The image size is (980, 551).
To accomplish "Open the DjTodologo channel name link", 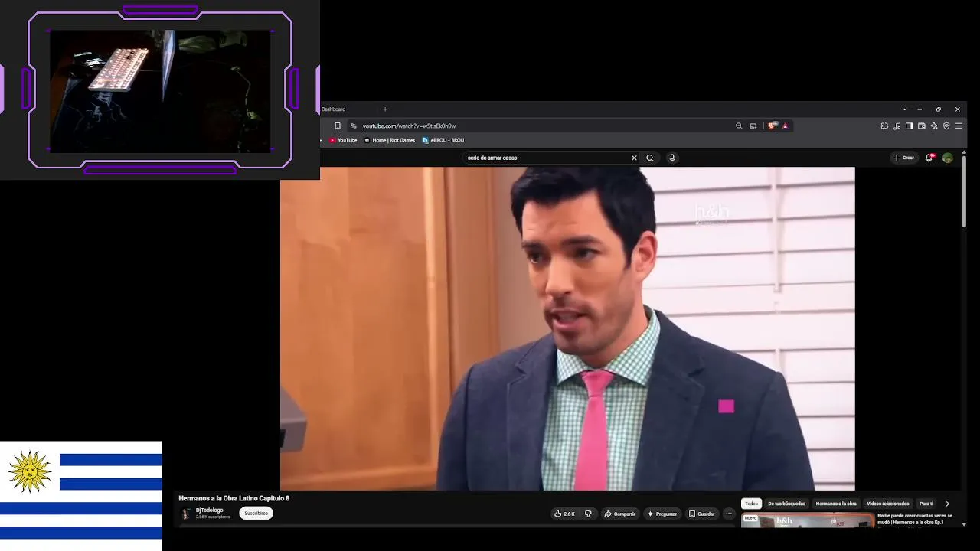I will [210, 510].
